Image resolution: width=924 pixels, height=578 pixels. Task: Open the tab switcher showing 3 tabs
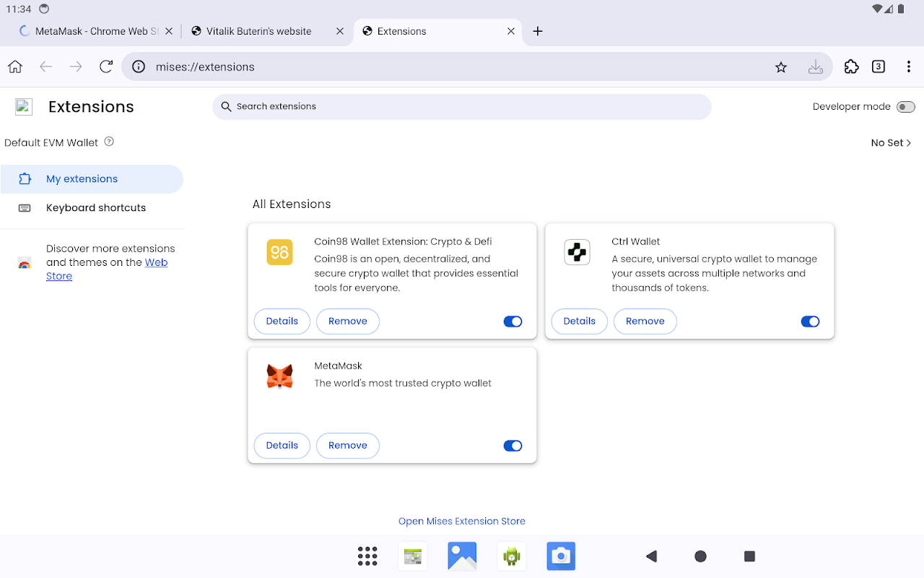tap(879, 66)
